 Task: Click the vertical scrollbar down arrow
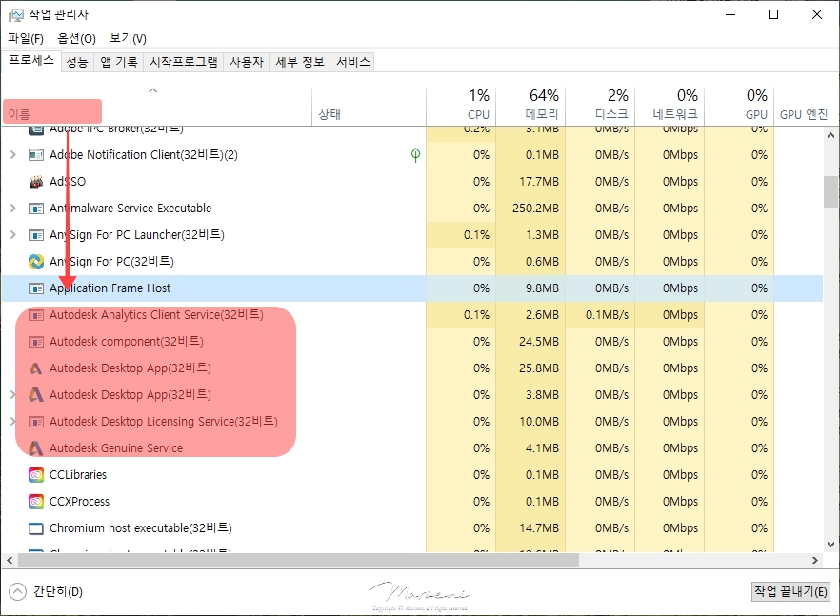830,545
